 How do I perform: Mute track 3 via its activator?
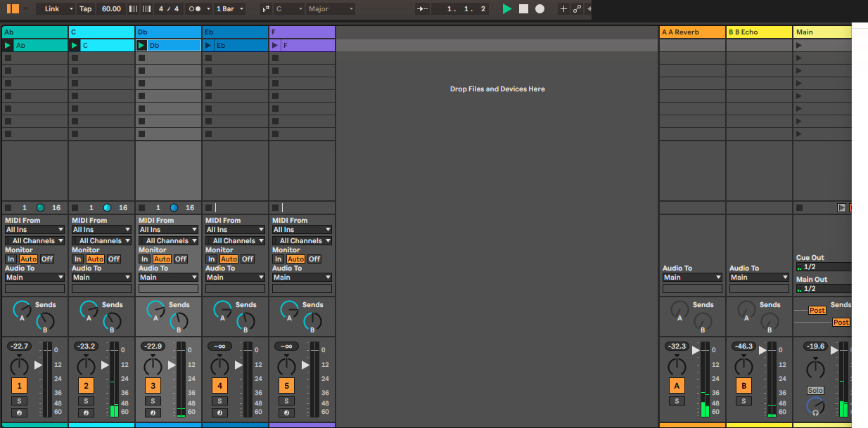[x=153, y=385]
